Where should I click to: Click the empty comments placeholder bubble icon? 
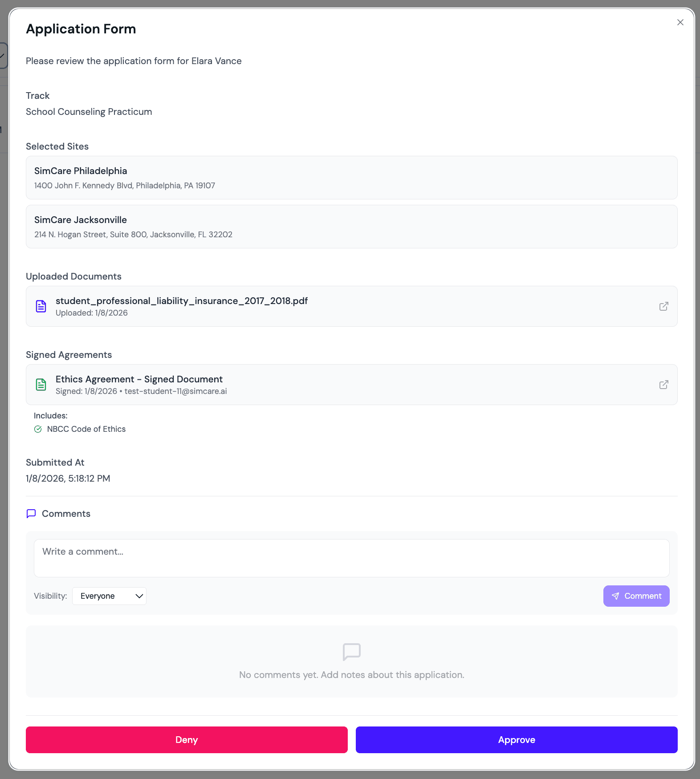click(351, 652)
